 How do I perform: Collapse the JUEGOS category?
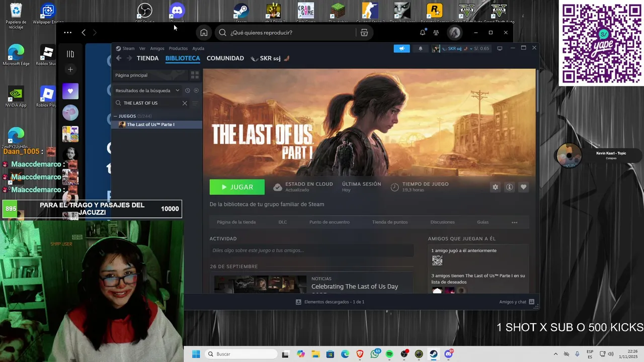[x=115, y=116]
